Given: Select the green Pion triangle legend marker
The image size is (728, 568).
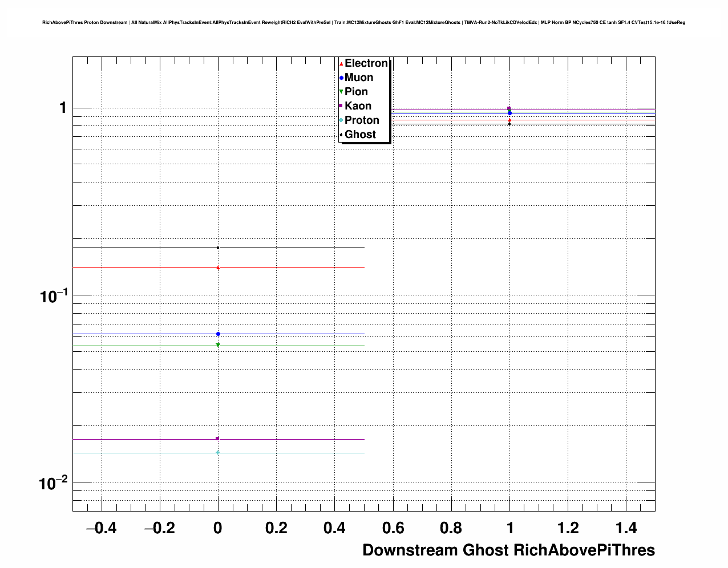Looking at the screenshot, I should pos(341,92).
